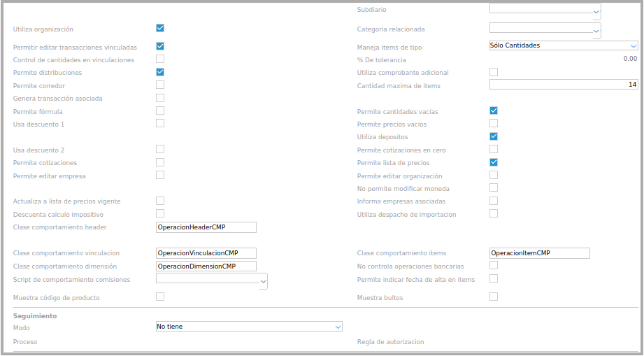This screenshot has width=644, height=356.
Task: Toggle Permite cantidades vacías off
Action: [494, 111]
